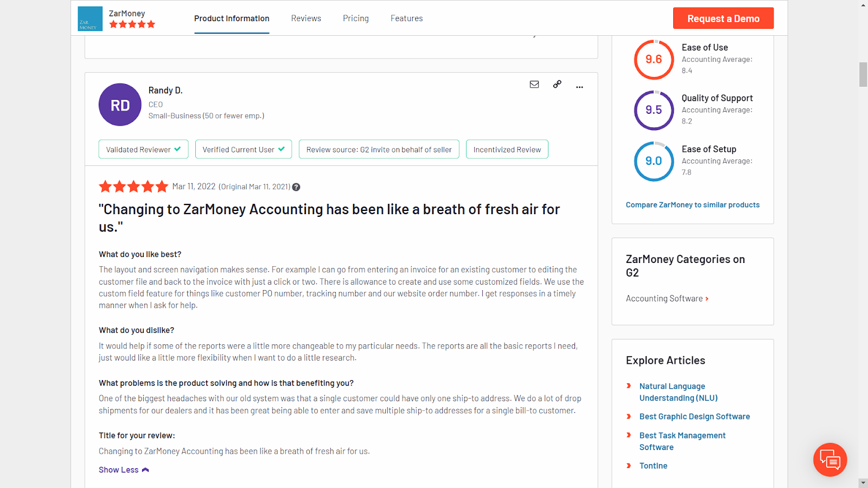
Task: Open Natural Language Understanding article
Action: 679,392
